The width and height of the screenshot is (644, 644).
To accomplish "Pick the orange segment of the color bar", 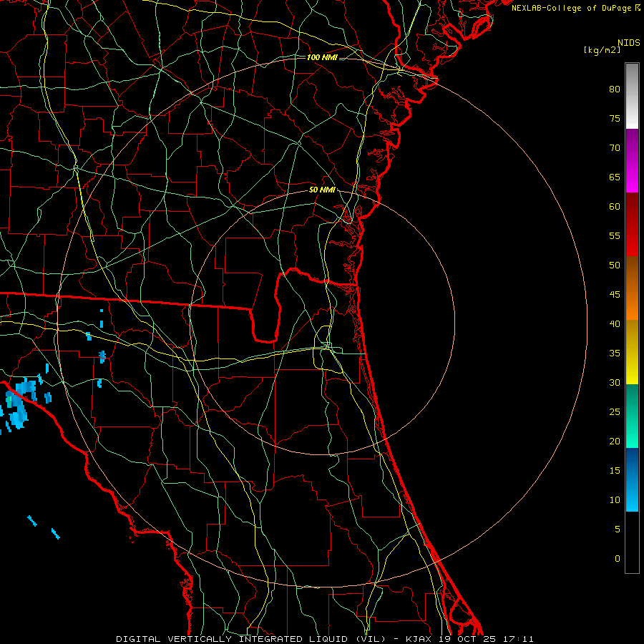I will point(632,288).
